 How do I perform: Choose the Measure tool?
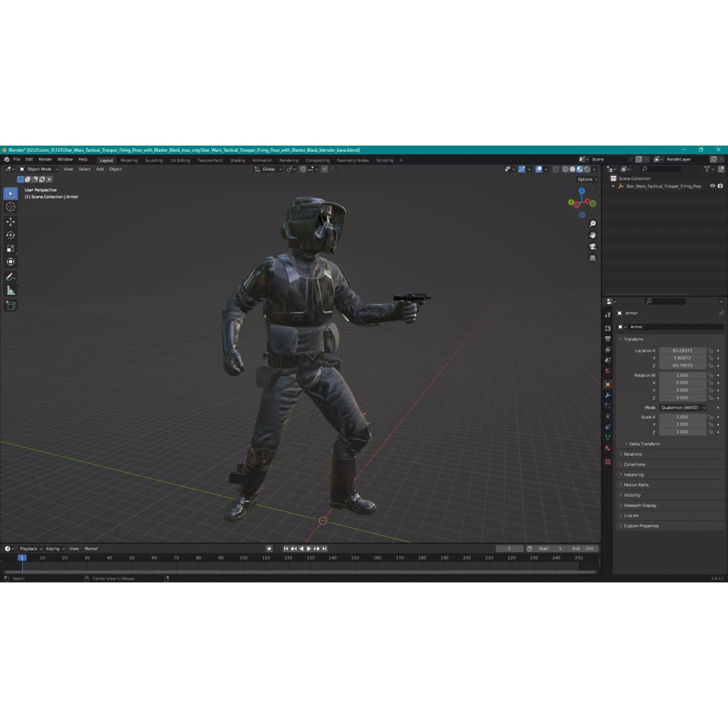coord(11,291)
